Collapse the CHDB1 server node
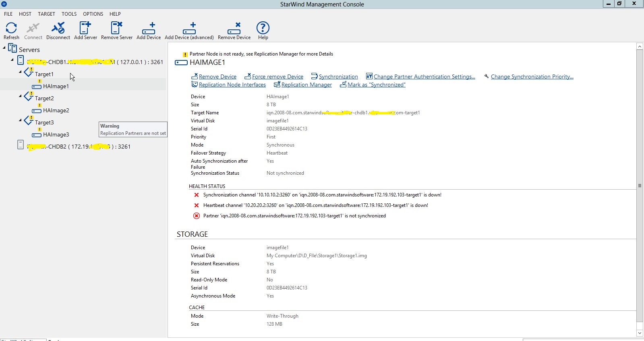Image resolution: width=644 pixels, height=341 pixels. [12, 60]
